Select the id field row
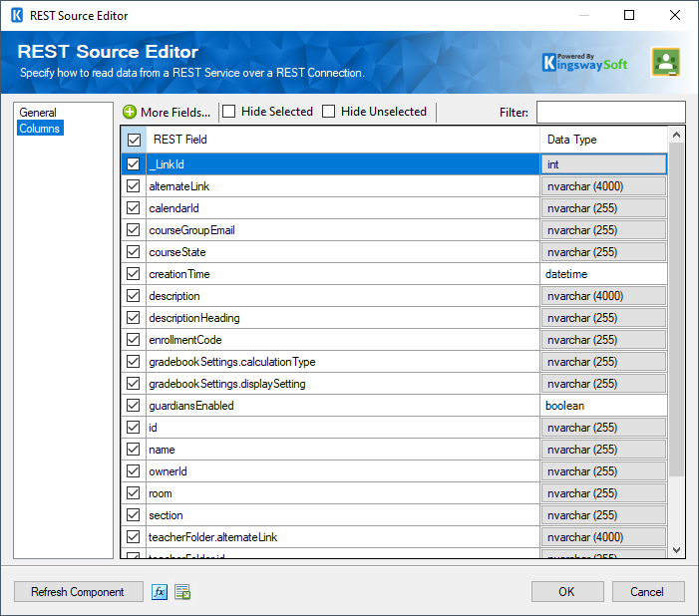The width and height of the screenshot is (699, 616). (343, 428)
